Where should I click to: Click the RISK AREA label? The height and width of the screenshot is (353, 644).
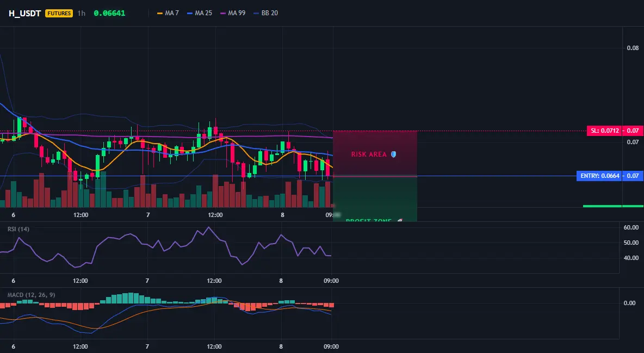[x=369, y=154]
